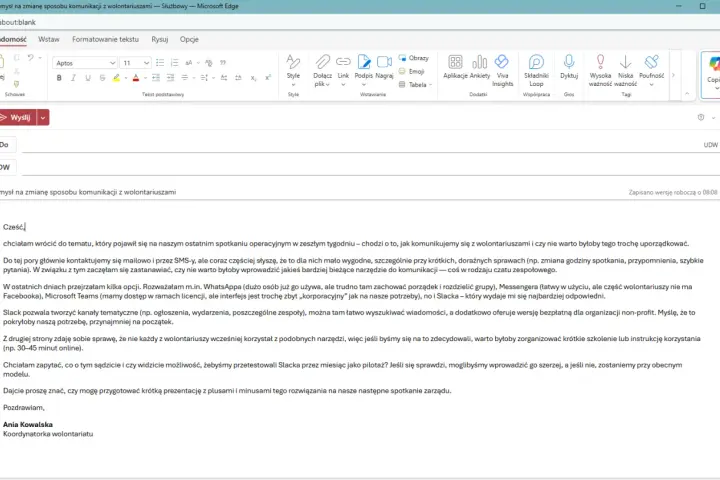The image size is (720, 480).
Task: Expand the Style gallery dropdown
Action: coord(293,85)
